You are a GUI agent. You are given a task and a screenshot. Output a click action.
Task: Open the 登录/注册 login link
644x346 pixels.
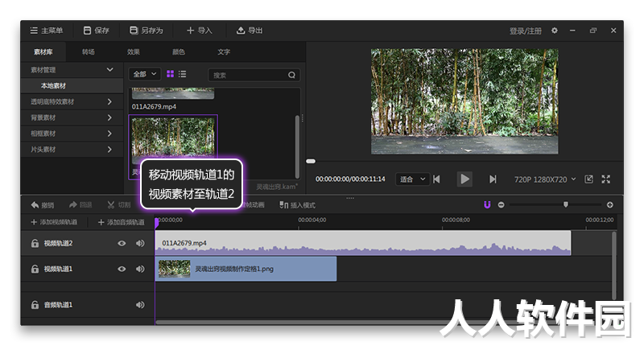526,31
